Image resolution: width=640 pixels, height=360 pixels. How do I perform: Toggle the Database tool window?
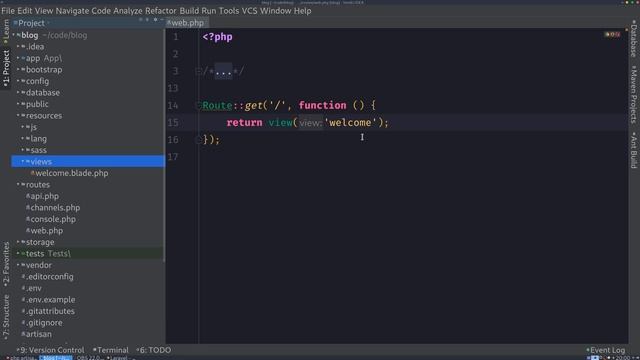click(x=634, y=38)
